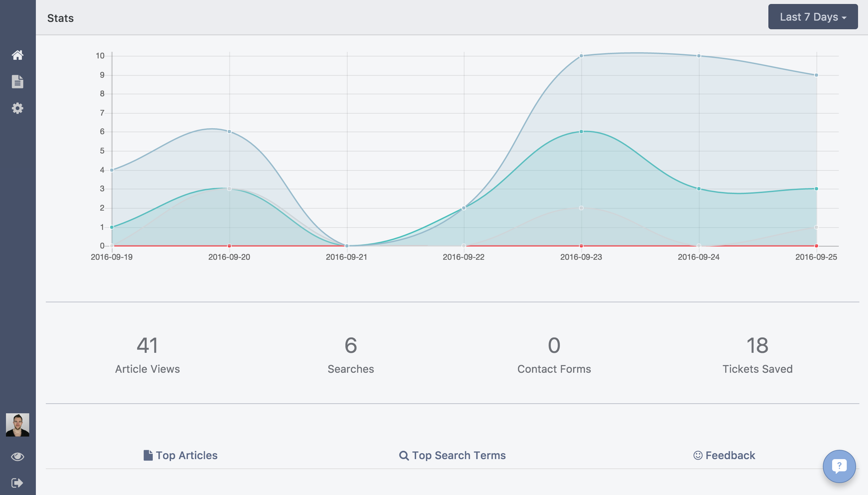The image size is (868, 495).
Task: View the Top Articles list
Action: pyautogui.click(x=186, y=455)
